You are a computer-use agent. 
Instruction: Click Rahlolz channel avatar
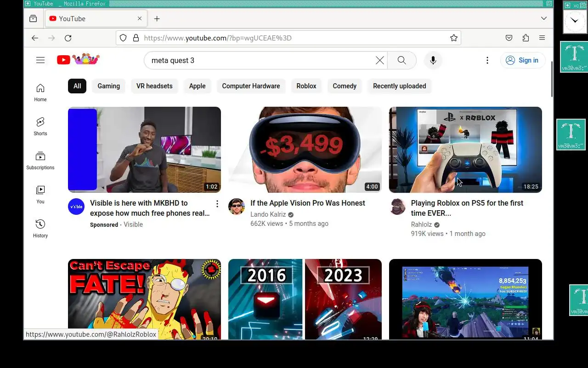[397, 207]
